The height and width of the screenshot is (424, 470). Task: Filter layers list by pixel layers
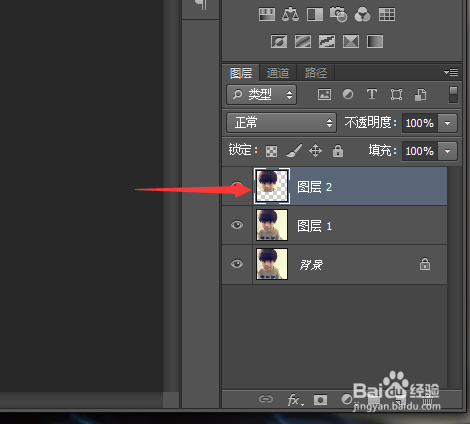(324, 94)
